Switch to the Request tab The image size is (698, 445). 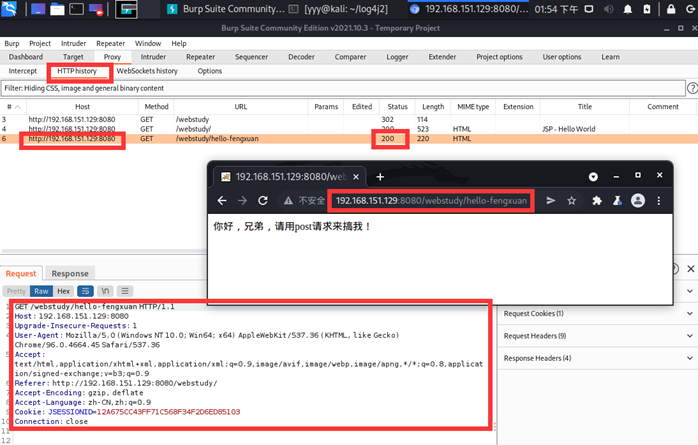click(21, 273)
